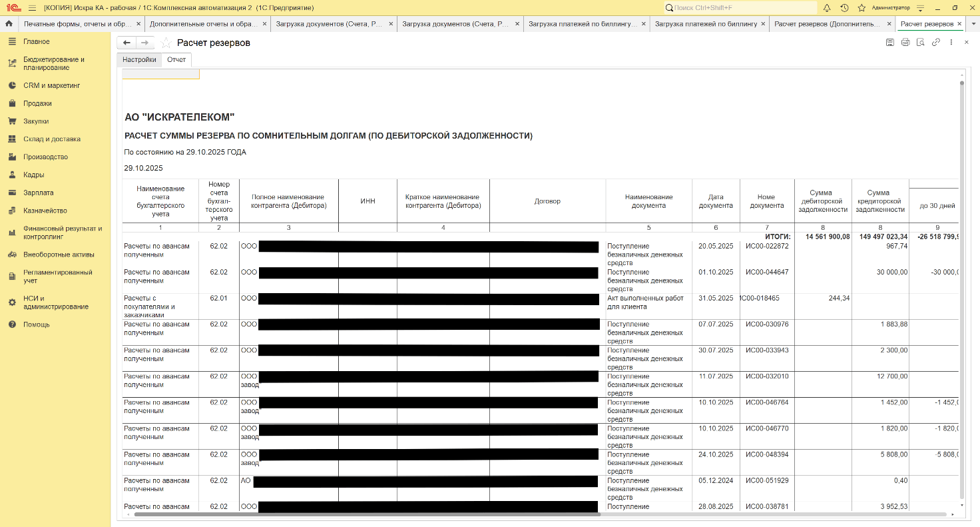
Task: Add Расчет резервов to favorites
Action: click(166, 43)
